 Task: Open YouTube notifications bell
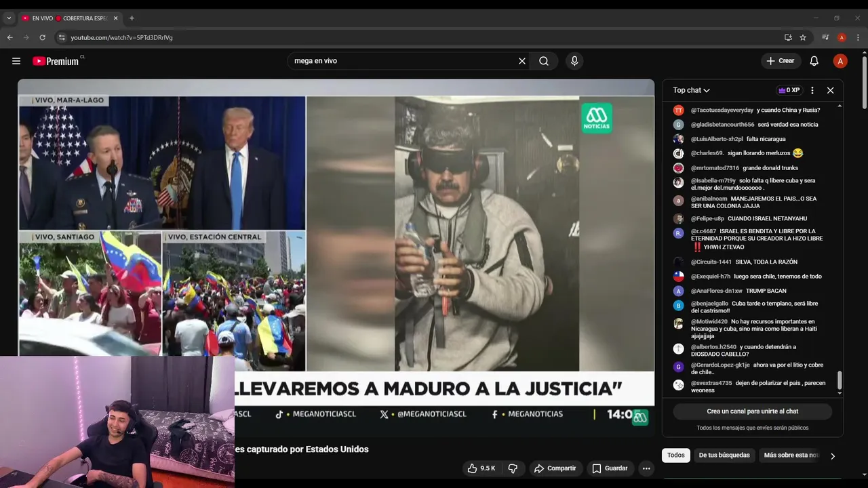[814, 61]
